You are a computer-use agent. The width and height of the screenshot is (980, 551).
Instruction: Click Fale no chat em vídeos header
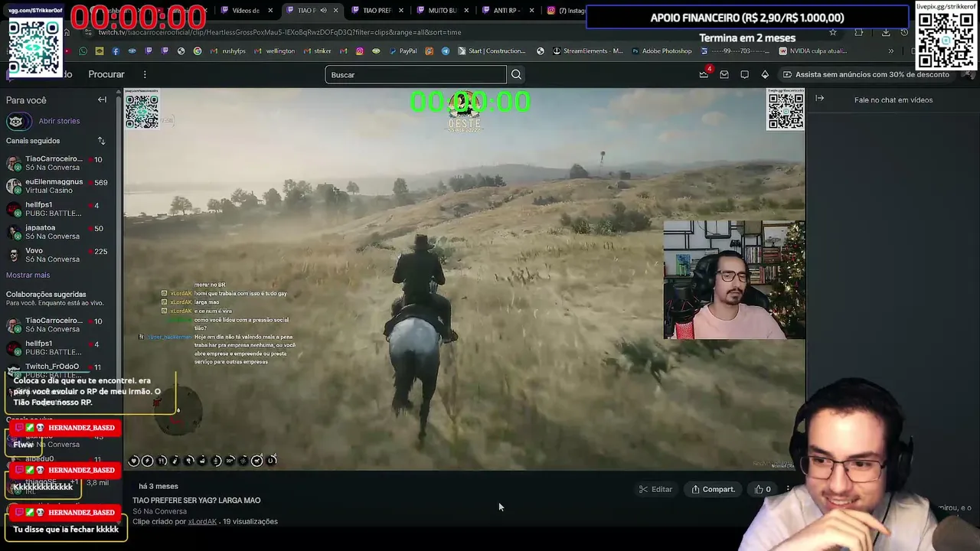click(893, 99)
